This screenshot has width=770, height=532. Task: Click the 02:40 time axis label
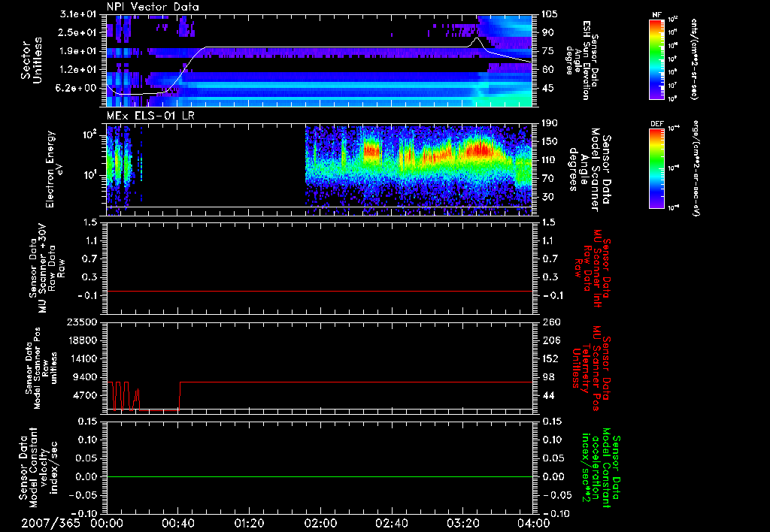tap(391, 523)
